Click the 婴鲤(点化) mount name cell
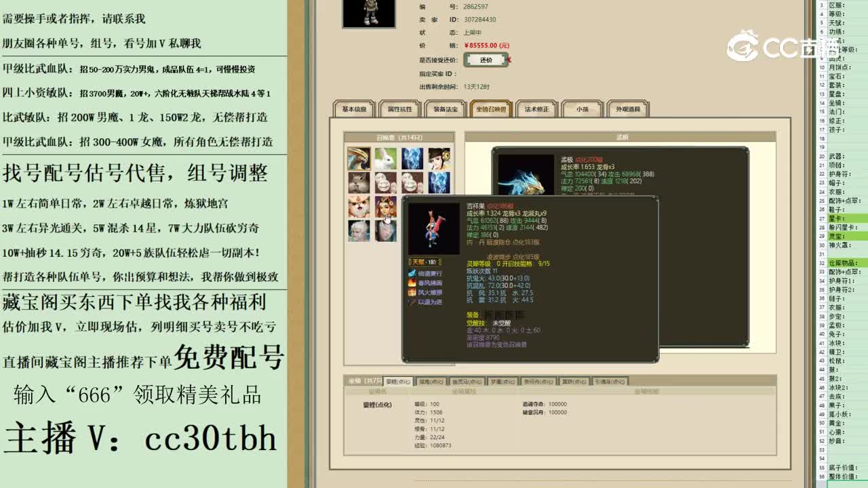 pyautogui.click(x=377, y=405)
